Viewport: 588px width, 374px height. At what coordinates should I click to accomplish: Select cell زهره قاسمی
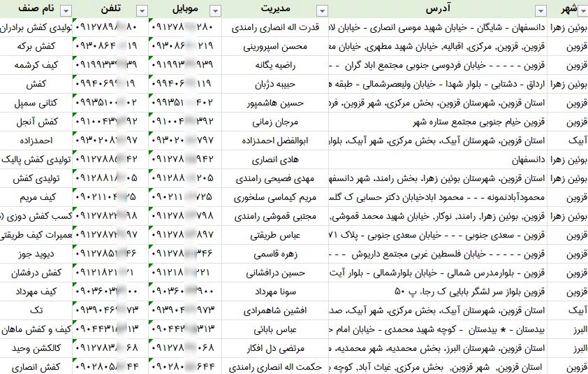pyautogui.click(x=275, y=254)
